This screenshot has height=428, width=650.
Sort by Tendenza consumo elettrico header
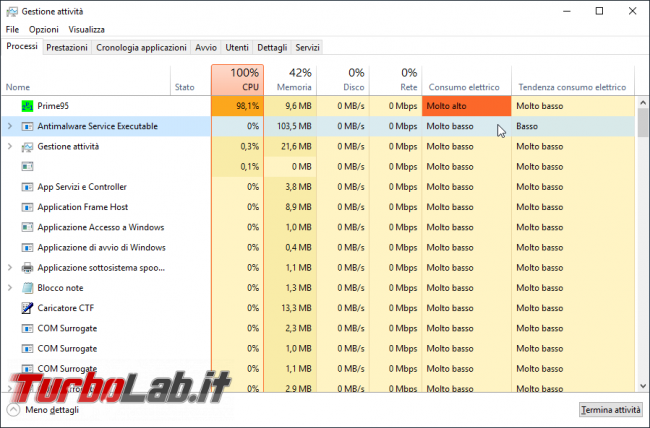point(573,80)
